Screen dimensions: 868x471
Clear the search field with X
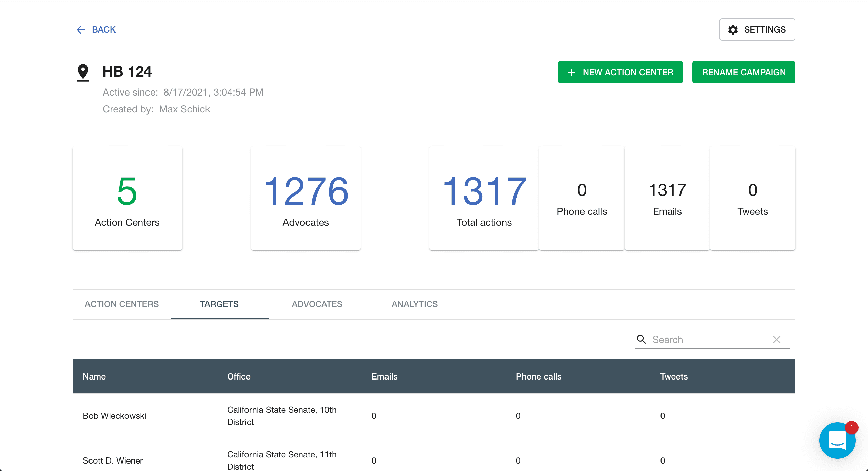tap(776, 340)
